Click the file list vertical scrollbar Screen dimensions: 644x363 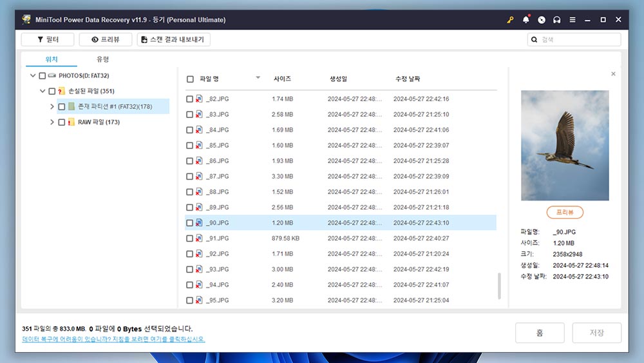pyautogui.click(x=500, y=286)
